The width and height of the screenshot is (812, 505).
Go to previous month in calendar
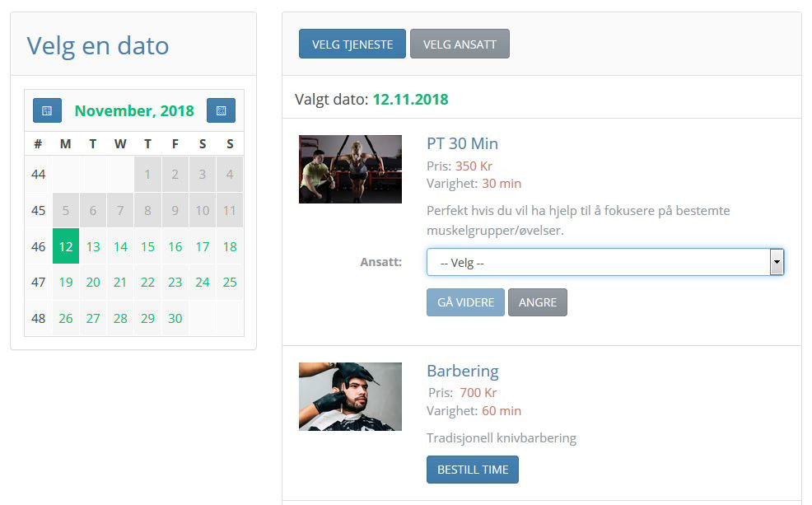click(47, 110)
